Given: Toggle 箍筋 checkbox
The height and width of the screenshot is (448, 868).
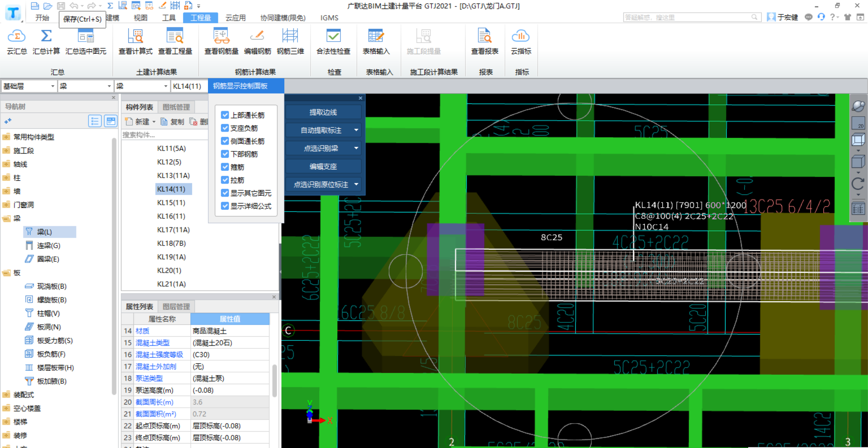Looking at the screenshot, I should pyautogui.click(x=225, y=167).
